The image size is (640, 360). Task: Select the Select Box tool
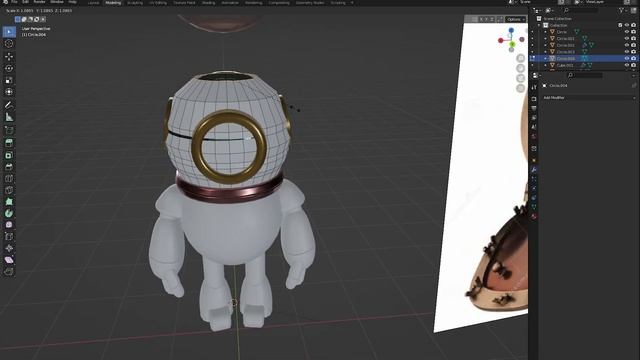tap(9, 32)
